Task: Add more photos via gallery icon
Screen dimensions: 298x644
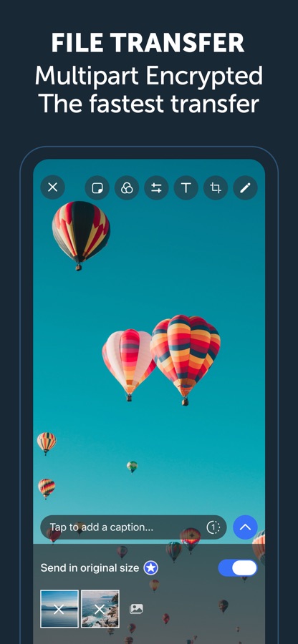Action: tap(136, 609)
